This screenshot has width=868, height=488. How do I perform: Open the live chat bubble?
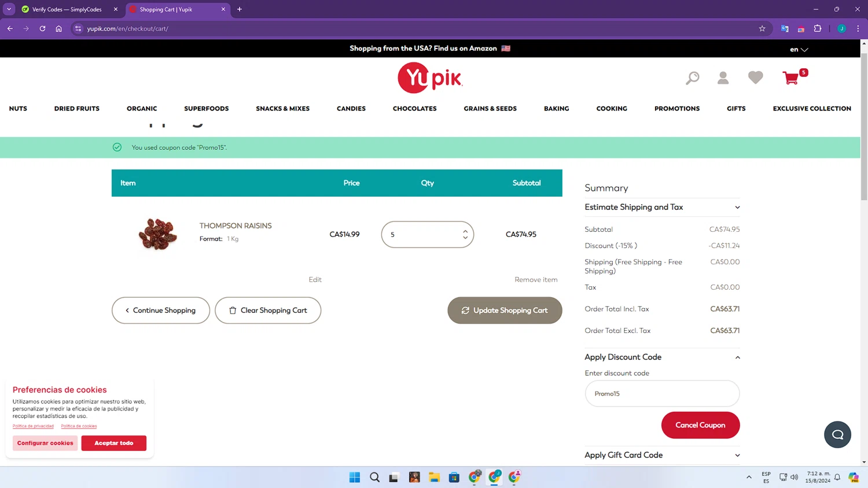(837, 435)
